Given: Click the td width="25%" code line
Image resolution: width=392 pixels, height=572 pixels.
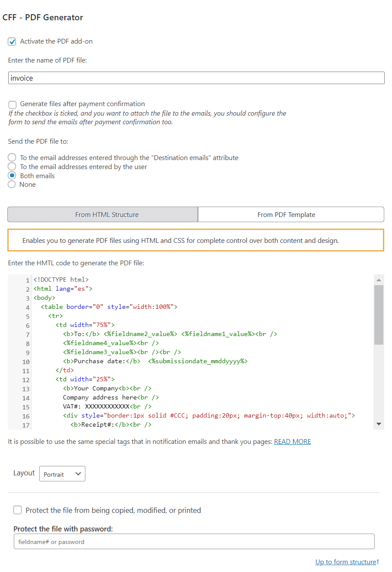Looking at the screenshot, I should tap(85, 379).
